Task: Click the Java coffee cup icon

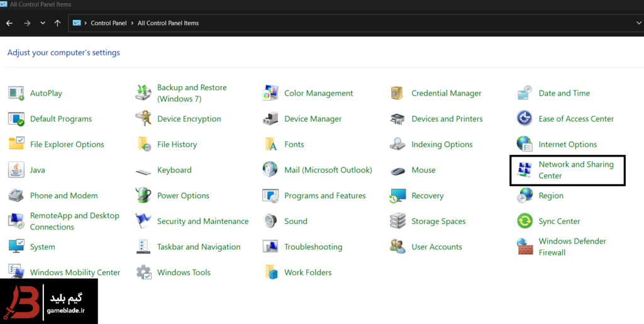Action: [16, 170]
